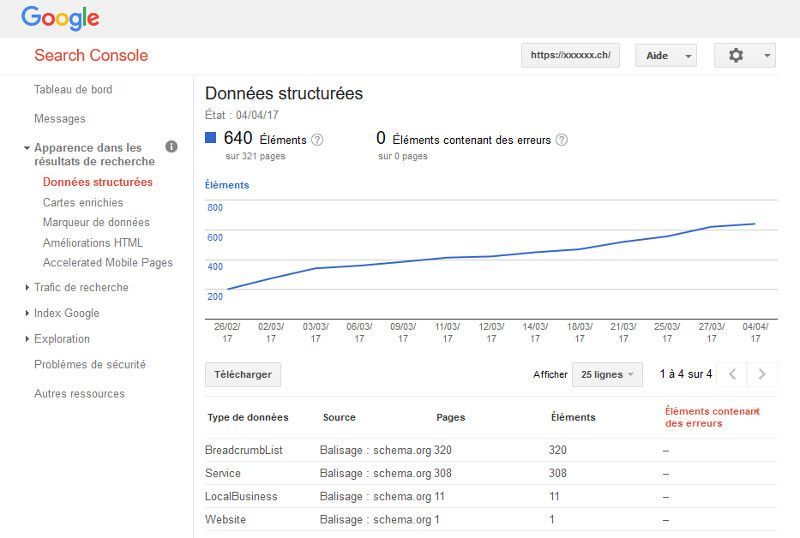Open the Service data type row
Screen dimensions: 800x538
(491, 473)
